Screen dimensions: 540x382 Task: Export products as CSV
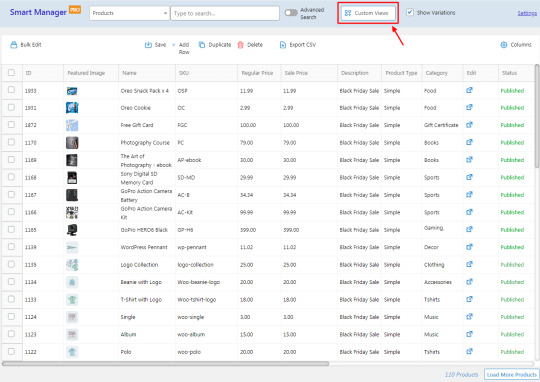point(298,45)
